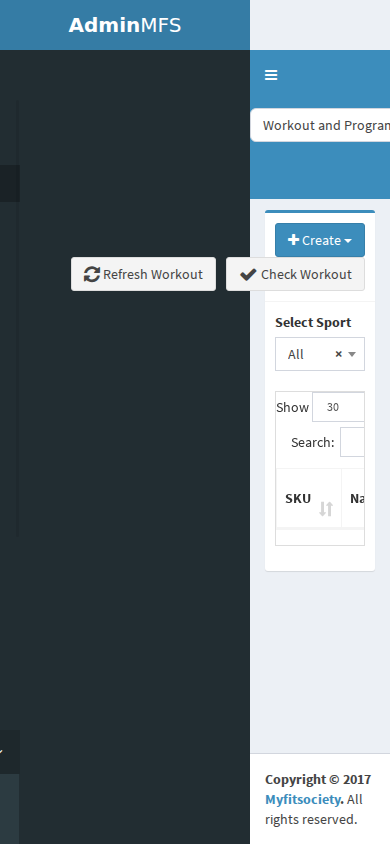Viewport: 390px width, 844px height.
Task: Toggle the sidebar with the hamburger icon
Action: (271, 75)
